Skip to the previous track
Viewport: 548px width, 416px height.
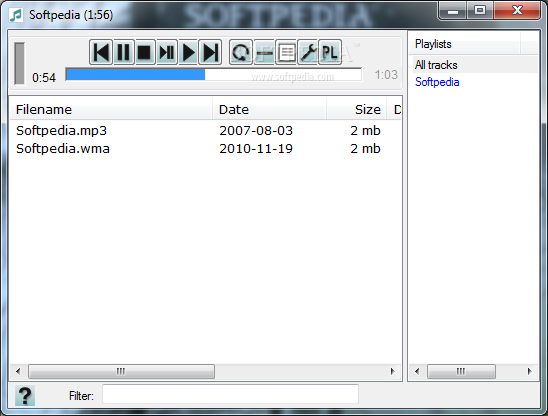coord(101,52)
